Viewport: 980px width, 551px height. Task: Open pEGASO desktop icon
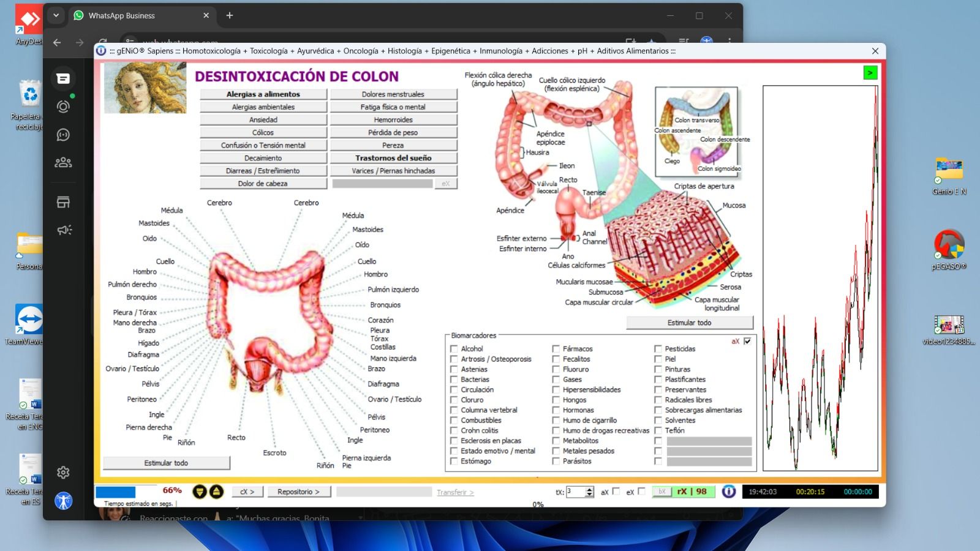949,250
